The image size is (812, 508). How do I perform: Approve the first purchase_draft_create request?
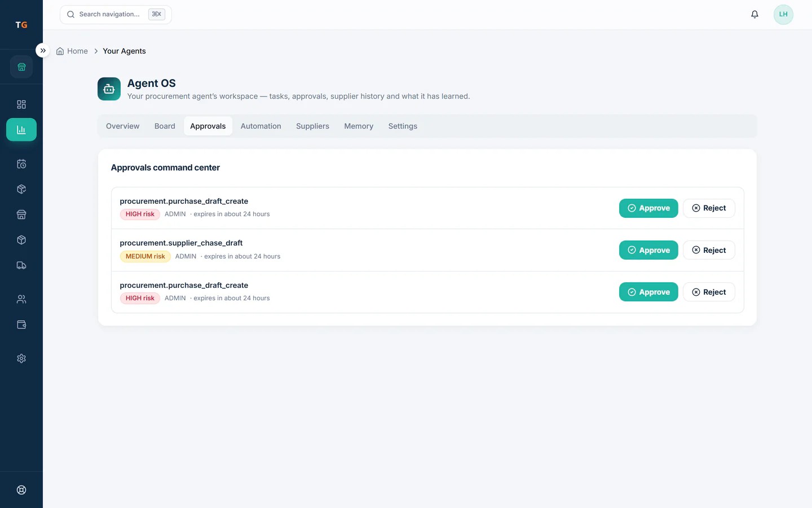[x=648, y=208]
